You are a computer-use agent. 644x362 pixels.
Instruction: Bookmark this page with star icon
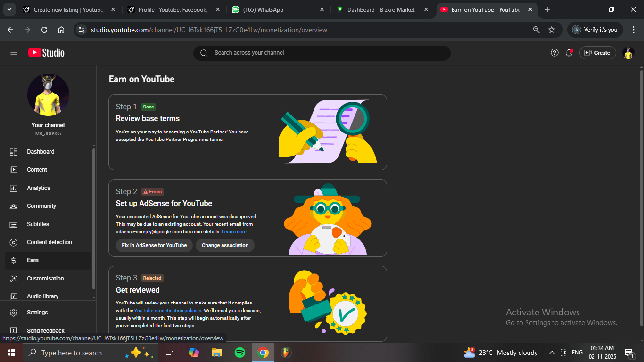click(552, 30)
